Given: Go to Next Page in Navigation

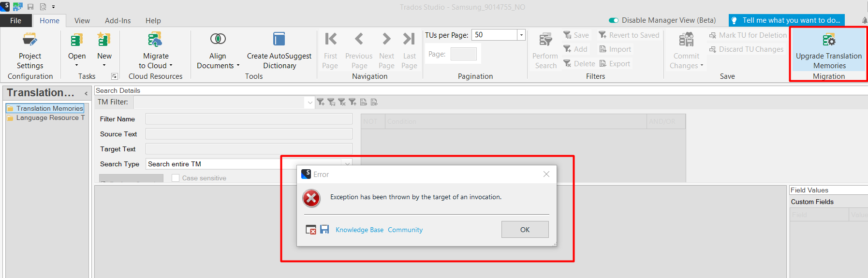Looking at the screenshot, I should [x=386, y=51].
